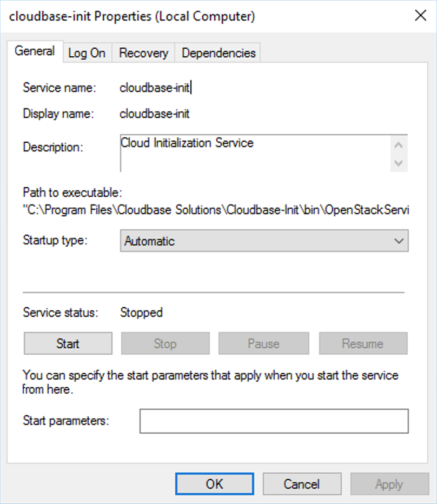The image size is (437, 504).
Task: Click inside the Description text area
Action: (x=254, y=154)
